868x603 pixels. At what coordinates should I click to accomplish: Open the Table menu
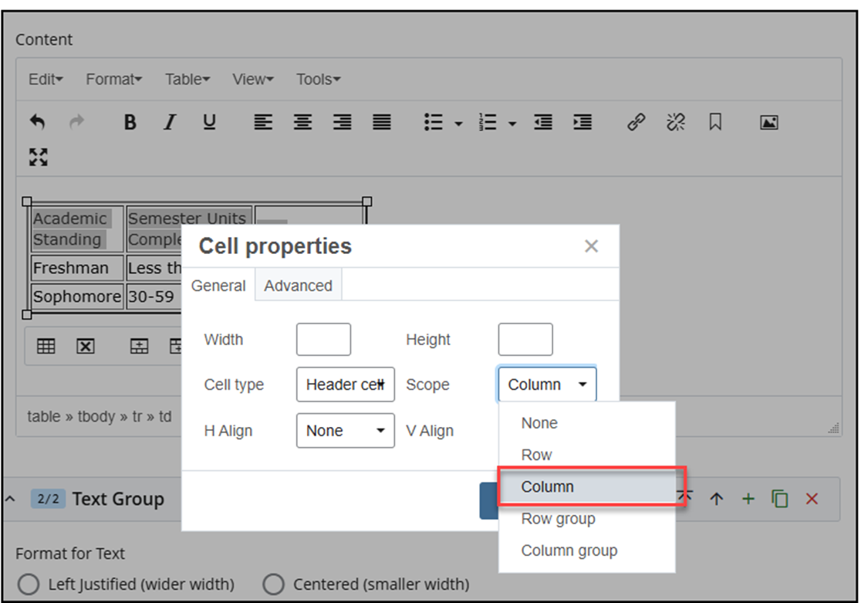point(187,80)
